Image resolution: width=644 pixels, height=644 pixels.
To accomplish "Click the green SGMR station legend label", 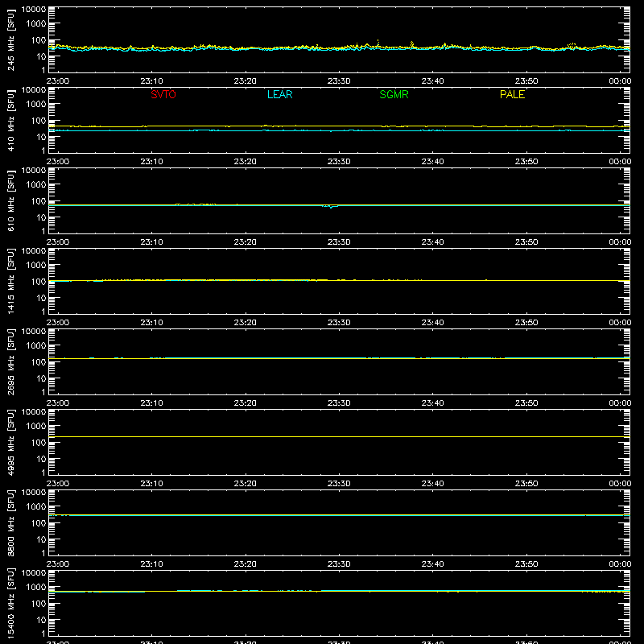I will (x=394, y=94).
